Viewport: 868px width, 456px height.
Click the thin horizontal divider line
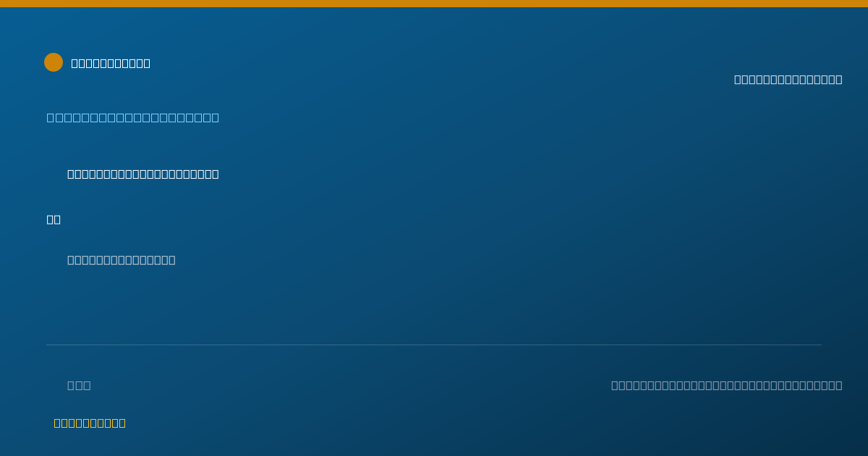434,345
